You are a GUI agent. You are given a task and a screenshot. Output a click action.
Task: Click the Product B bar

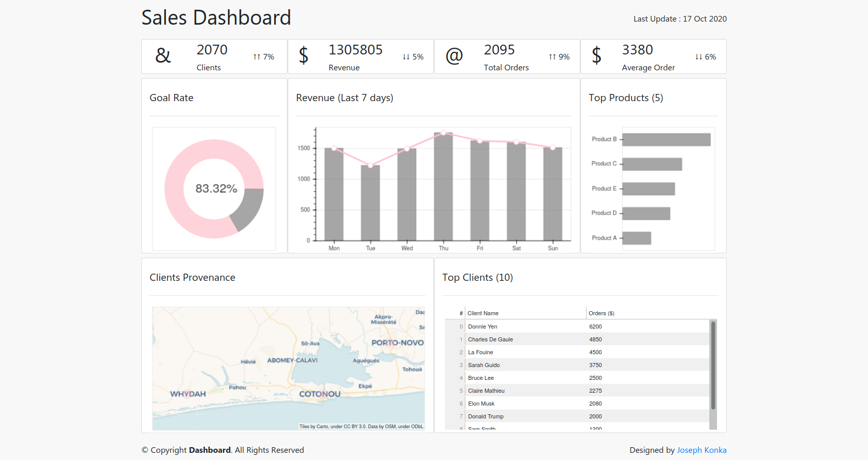click(x=666, y=140)
